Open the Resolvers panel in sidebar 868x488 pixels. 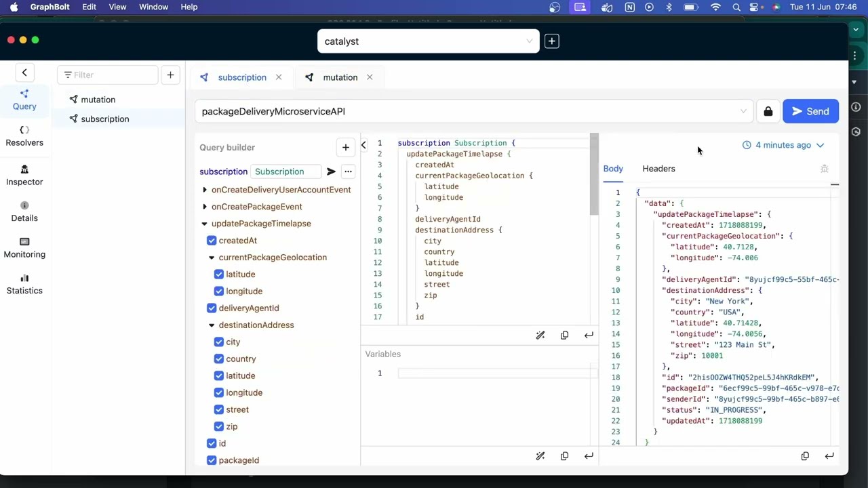24,136
